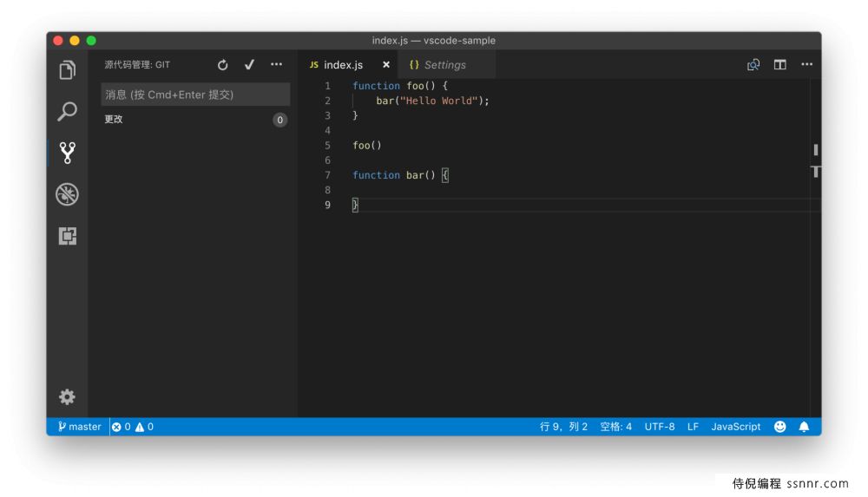The height and width of the screenshot is (497, 868).
Task: Focus the commit message input field
Action: pyautogui.click(x=195, y=95)
